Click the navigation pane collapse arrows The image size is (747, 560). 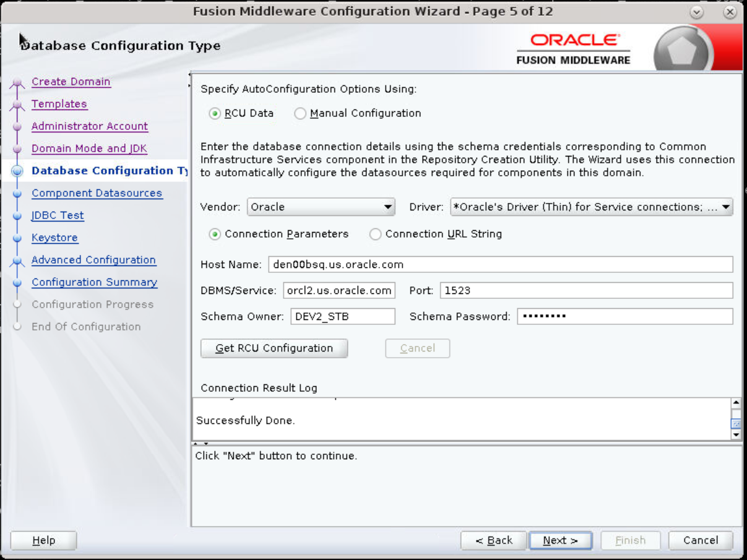tap(189, 80)
